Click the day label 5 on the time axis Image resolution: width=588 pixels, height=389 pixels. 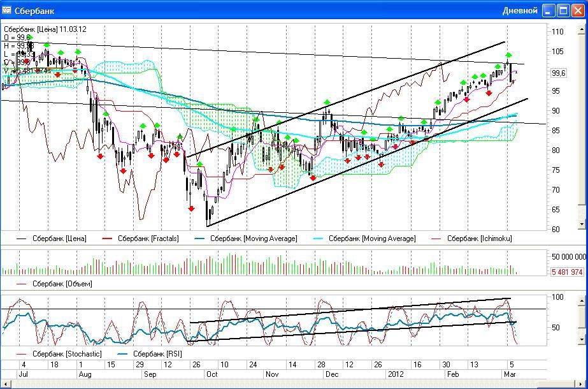point(511,365)
